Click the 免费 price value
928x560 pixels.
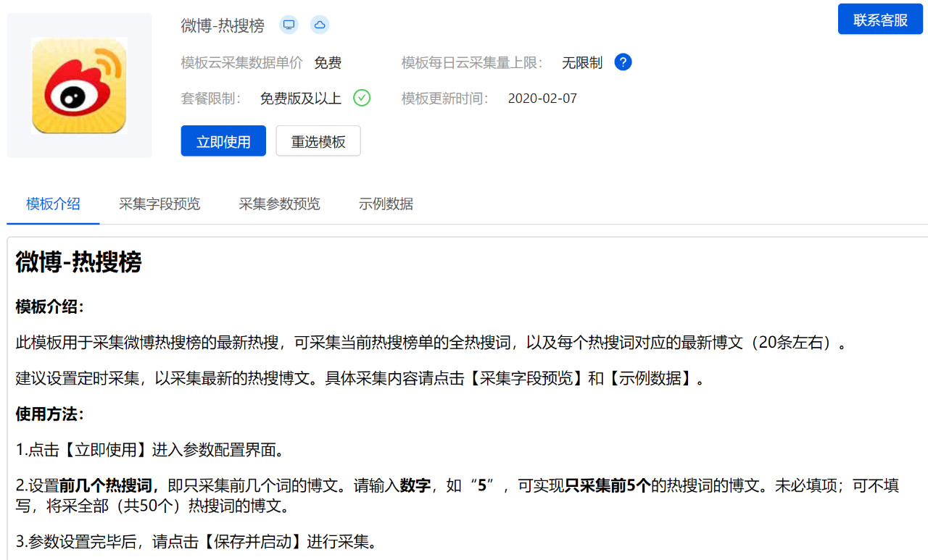(x=328, y=63)
